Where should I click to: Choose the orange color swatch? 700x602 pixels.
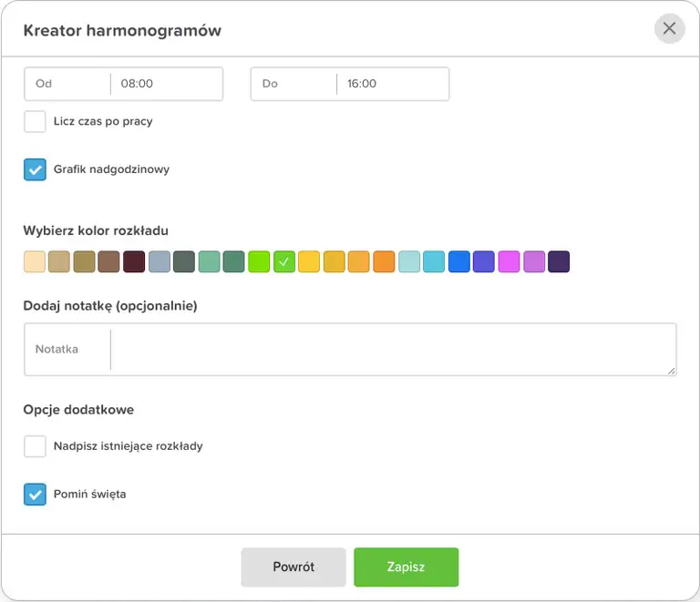point(384,262)
